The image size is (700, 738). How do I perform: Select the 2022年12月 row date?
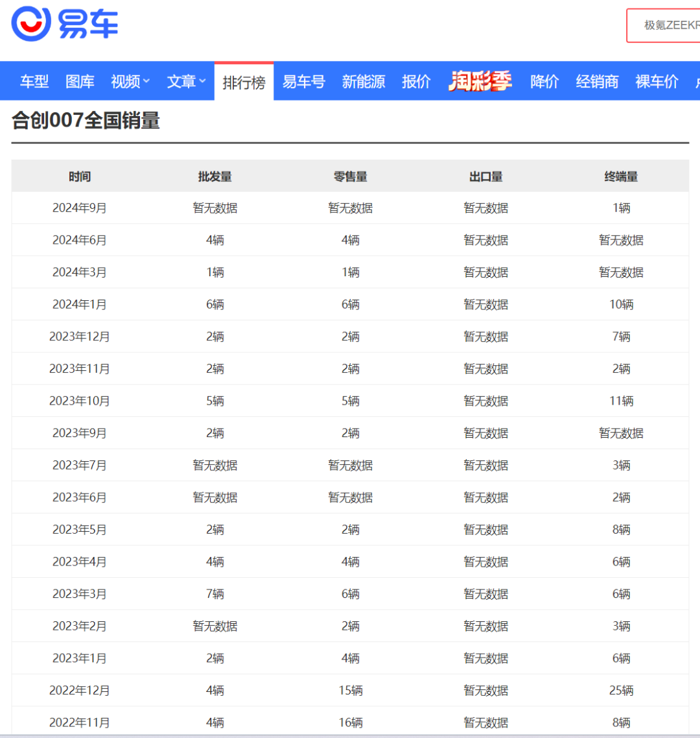tap(80, 690)
